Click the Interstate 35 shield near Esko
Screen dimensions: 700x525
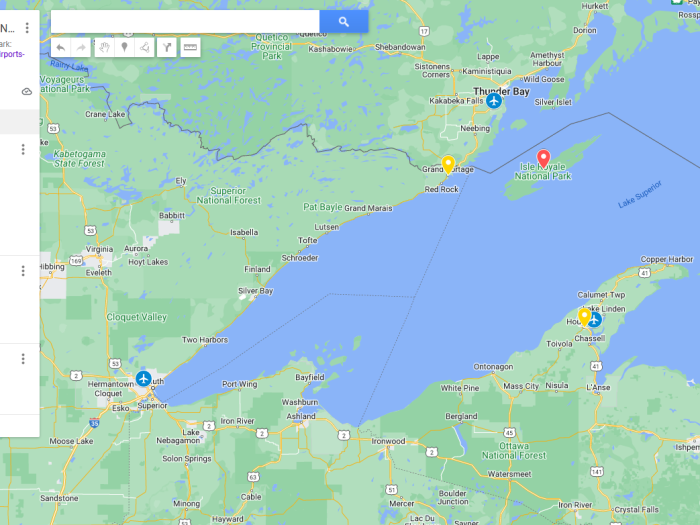(94, 422)
